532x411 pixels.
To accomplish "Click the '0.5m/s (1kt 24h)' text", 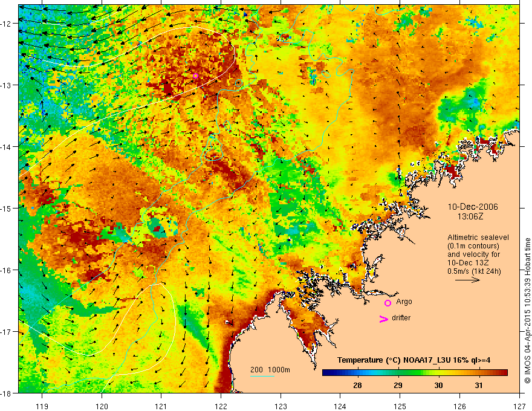I will (x=474, y=271).
